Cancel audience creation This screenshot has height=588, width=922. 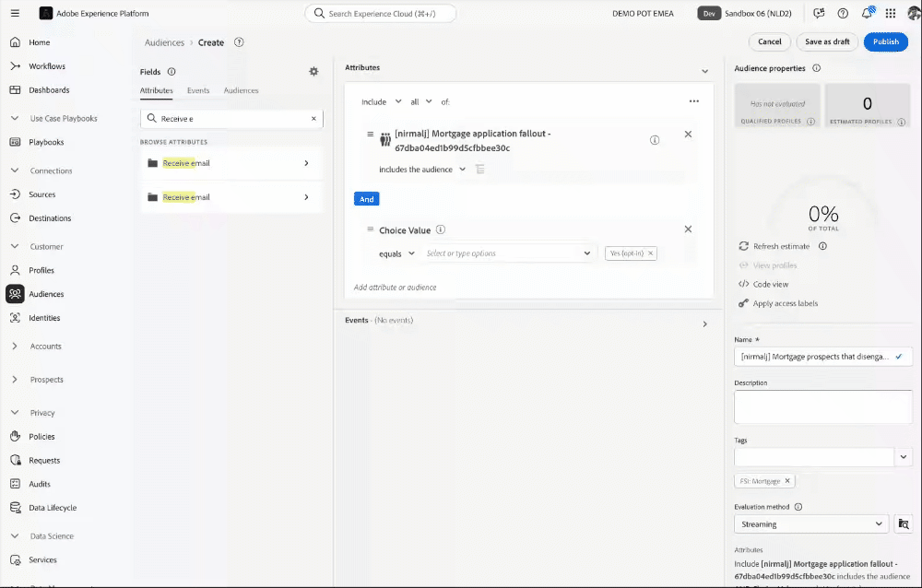(x=770, y=41)
